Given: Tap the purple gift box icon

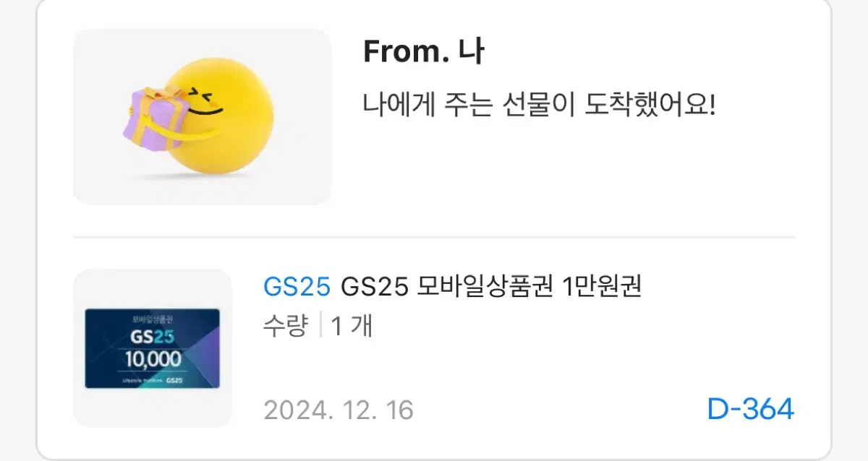Looking at the screenshot, I should click(153, 116).
